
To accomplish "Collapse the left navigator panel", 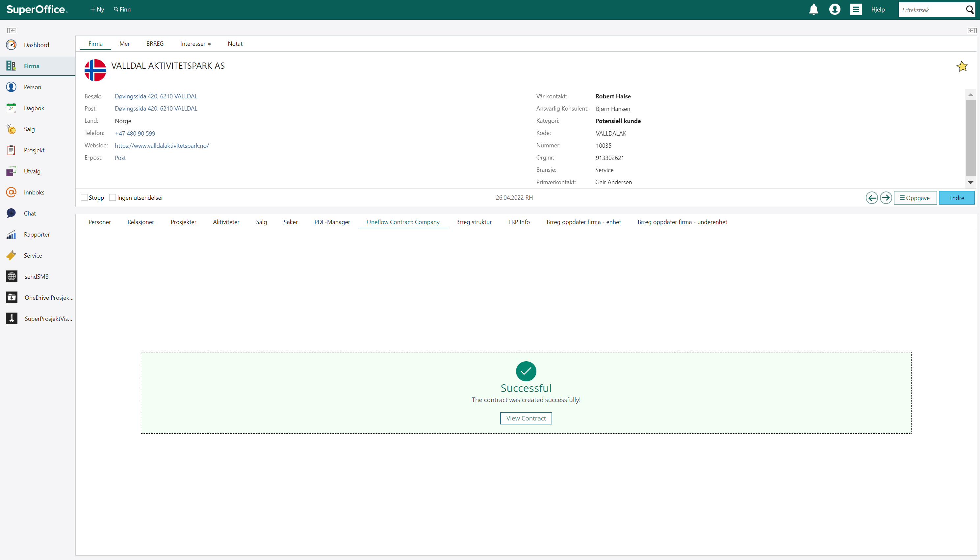I will click(x=12, y=30).
